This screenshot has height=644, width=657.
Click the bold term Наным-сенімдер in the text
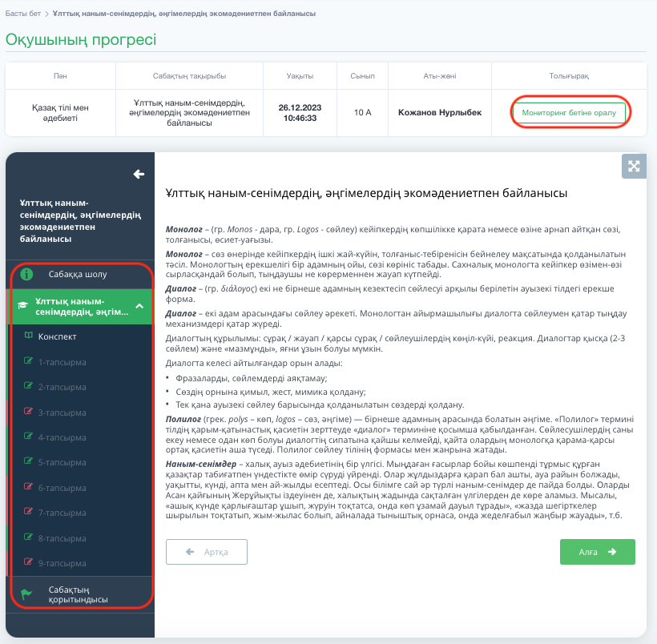click(200, 464)
